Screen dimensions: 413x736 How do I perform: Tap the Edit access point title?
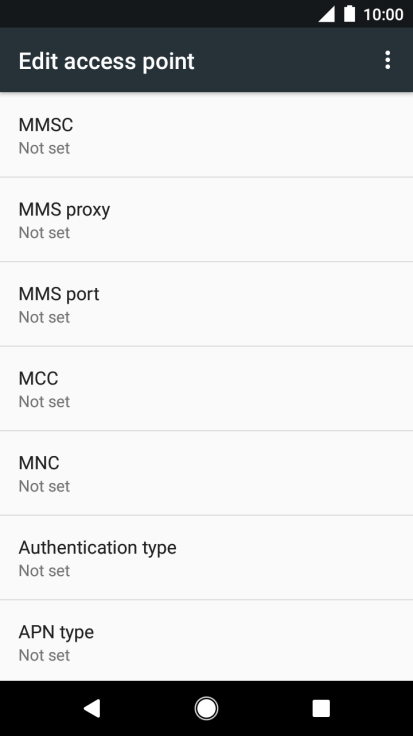click(x=107, y=61)
